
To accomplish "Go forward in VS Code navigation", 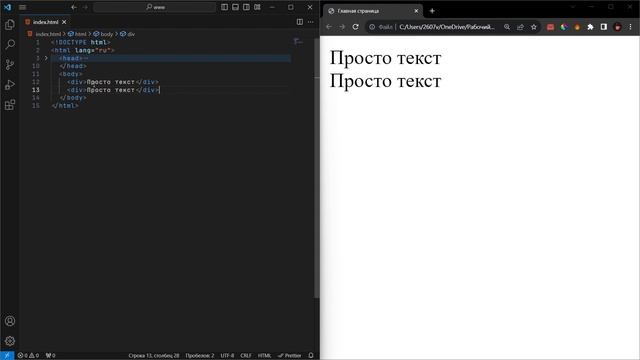I will 85,7.
